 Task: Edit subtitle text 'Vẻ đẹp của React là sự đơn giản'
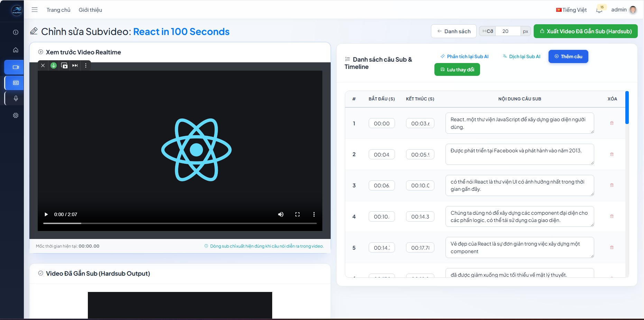point(520,247)
